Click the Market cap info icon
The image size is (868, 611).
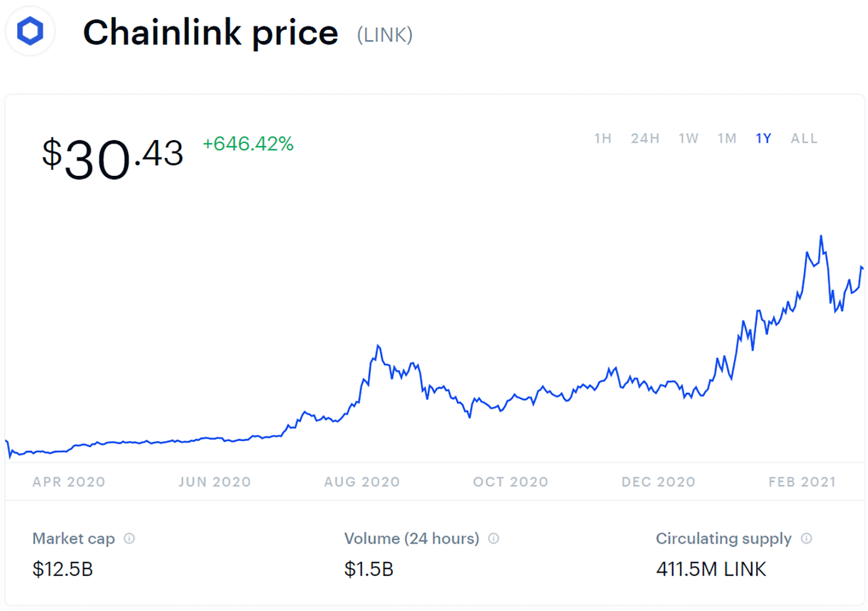click(x=129, y=538)
